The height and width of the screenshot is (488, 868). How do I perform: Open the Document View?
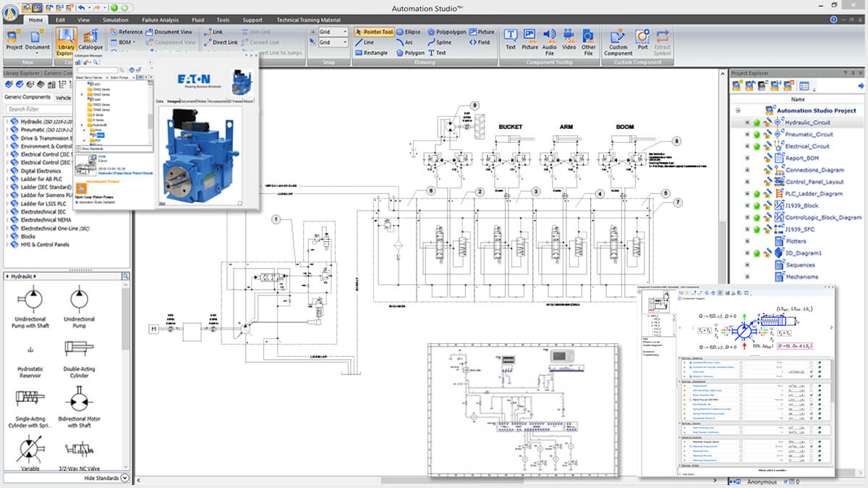click(168, 32)
